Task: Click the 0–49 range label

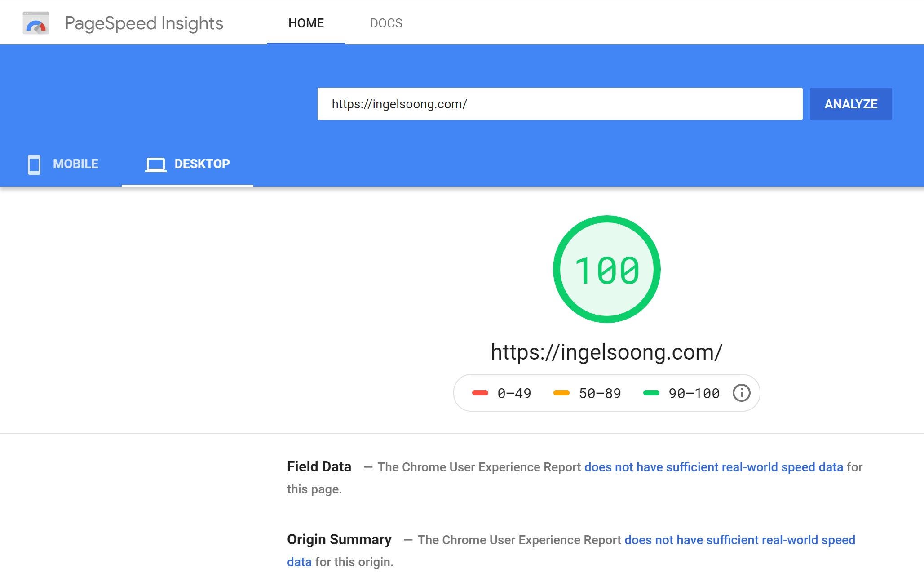Action: click(514, 393)
